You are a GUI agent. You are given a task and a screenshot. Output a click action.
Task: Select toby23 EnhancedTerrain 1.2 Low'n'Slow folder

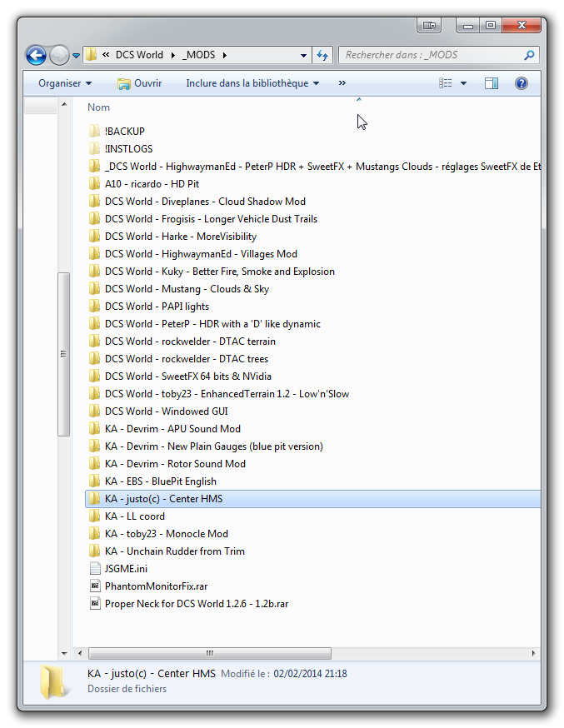[218, 394]
